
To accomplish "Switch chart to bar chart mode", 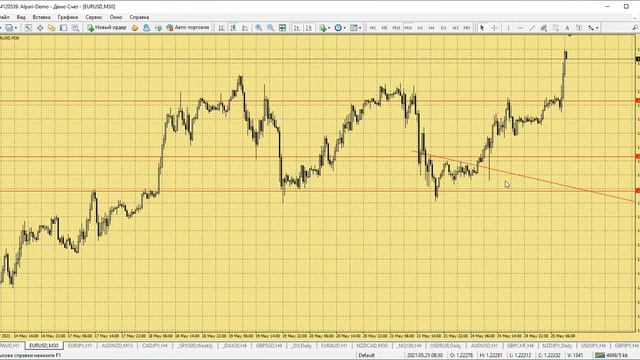I will coord(221,27).
